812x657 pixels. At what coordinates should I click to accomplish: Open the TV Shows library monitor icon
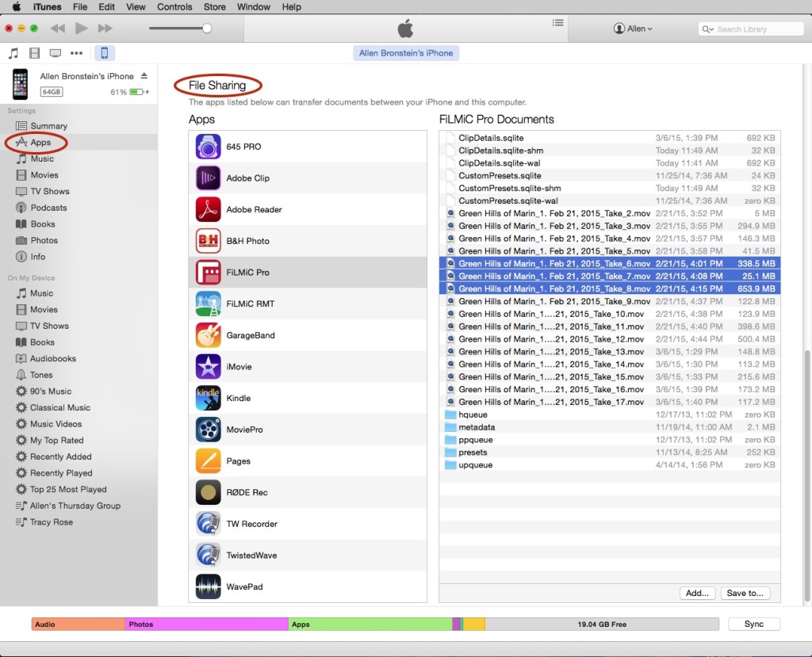tap(56, 53)
